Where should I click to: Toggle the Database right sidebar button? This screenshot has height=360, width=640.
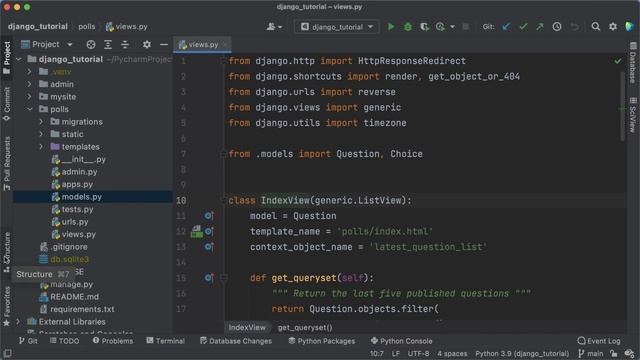(x=633, y=62)
